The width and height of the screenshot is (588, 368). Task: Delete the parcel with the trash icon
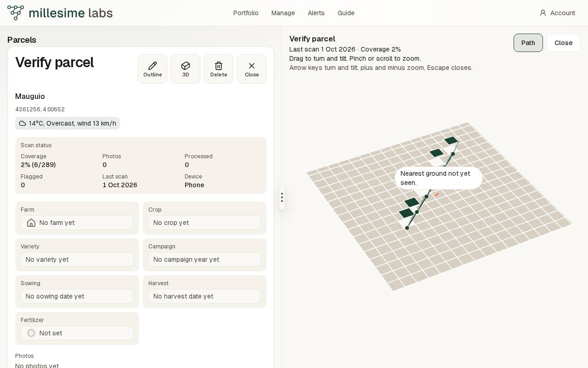coord(219,69)
